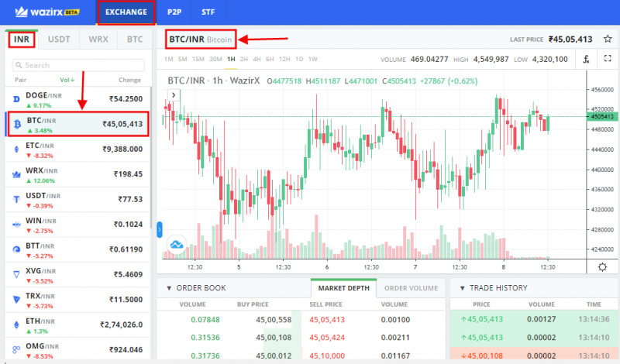This screenshot has height=364, width=620.
Task: Expand the blue side panel handle
Action: tap(160, 229)
